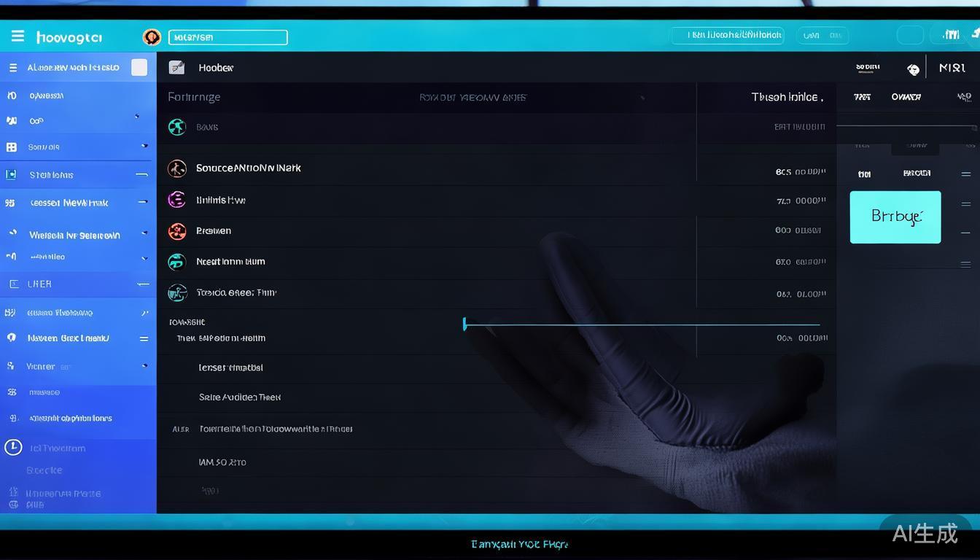Select the Kessart Mewh nak sidebar item

(x=69, y=203)
